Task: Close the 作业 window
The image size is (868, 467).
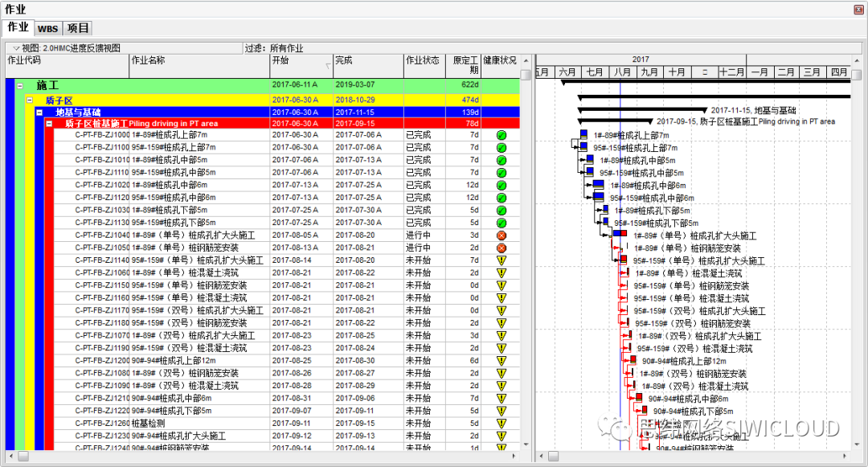Action: click(x=858, y=10)
